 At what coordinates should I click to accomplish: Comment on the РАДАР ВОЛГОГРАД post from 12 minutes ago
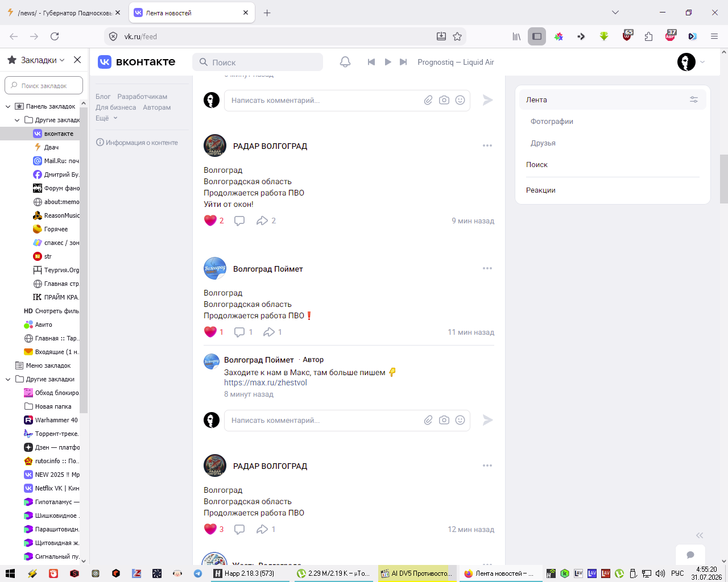pos(239,529)
